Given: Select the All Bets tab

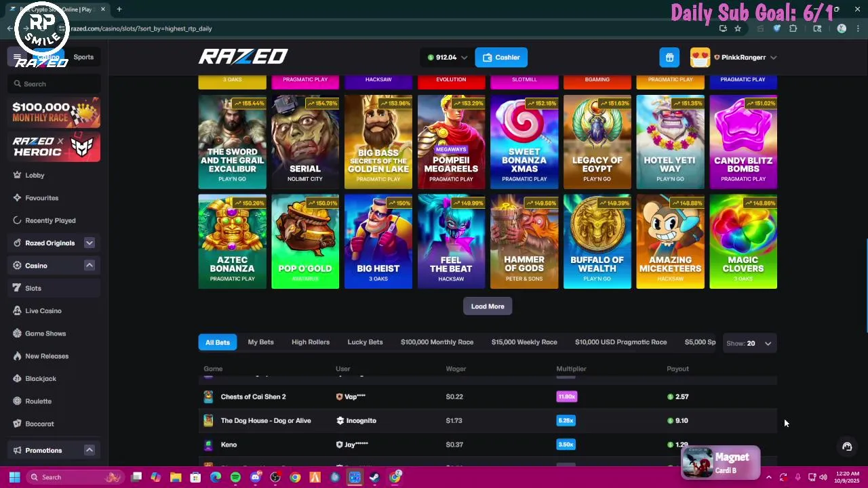Looking at the screenshot, I should point(218,342).
